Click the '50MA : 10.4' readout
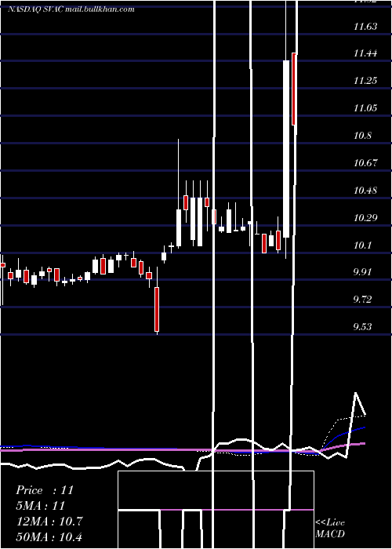Viewport: 392px width, 549px height. point(49,536)
